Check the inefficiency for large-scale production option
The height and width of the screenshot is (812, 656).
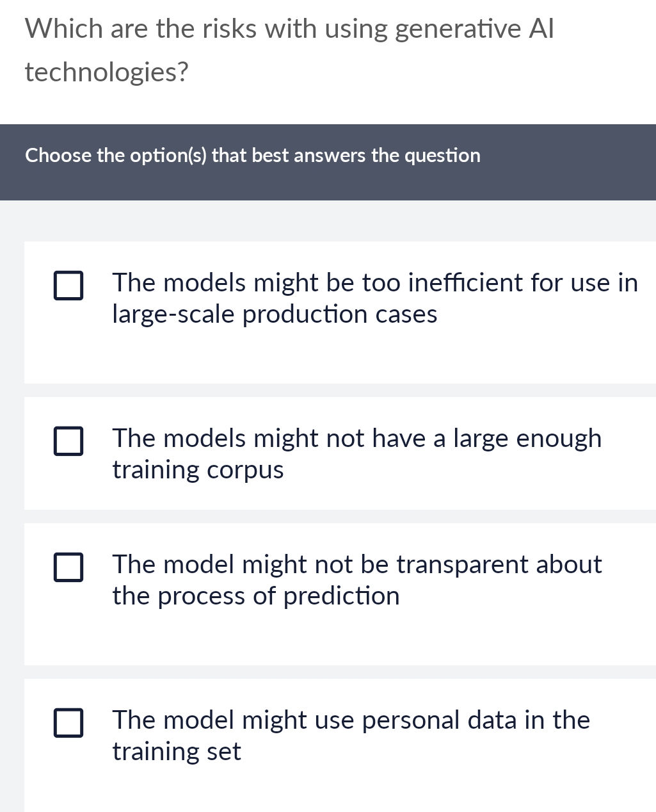(68, 286)
